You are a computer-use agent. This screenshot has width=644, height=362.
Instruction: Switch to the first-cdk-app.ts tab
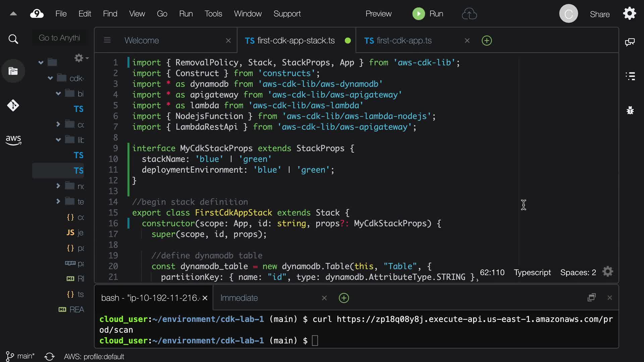404,41
